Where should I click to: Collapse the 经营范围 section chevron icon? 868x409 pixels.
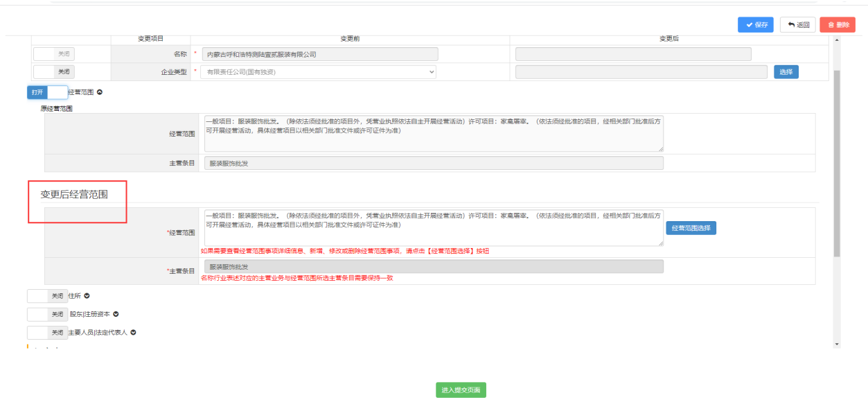point(100,92)
